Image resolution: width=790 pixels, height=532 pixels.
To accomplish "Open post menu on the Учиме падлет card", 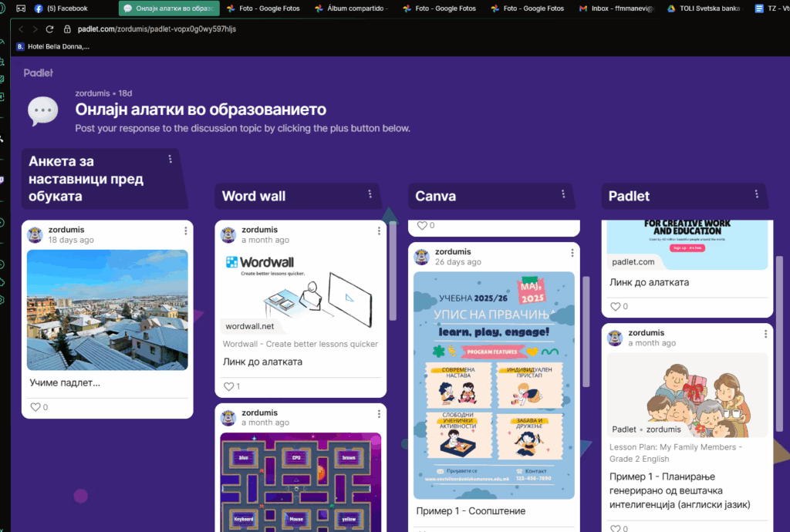I will [x=185, y=231].
